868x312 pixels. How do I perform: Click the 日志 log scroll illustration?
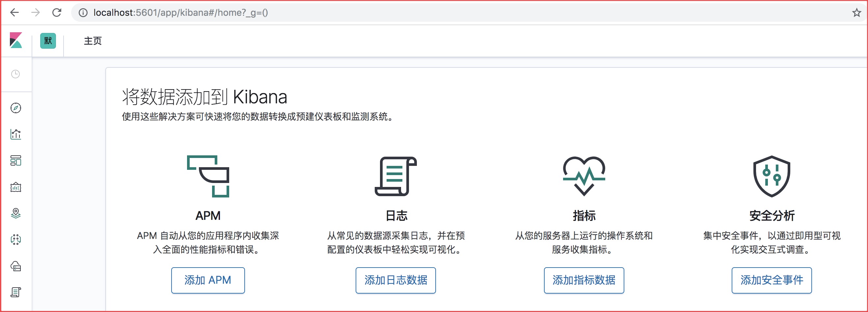(x=396, y=176)
